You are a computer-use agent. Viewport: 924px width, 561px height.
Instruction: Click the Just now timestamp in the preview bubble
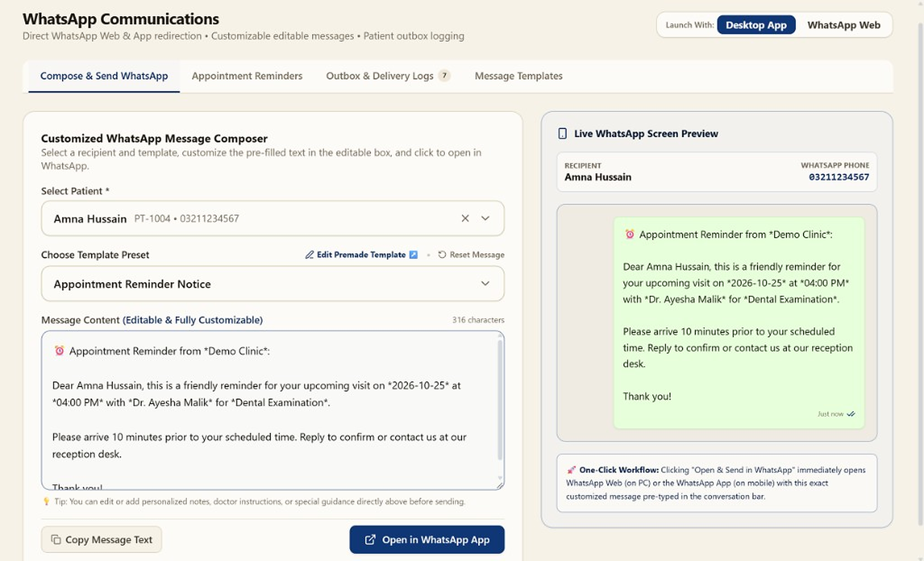coord(831,414)
